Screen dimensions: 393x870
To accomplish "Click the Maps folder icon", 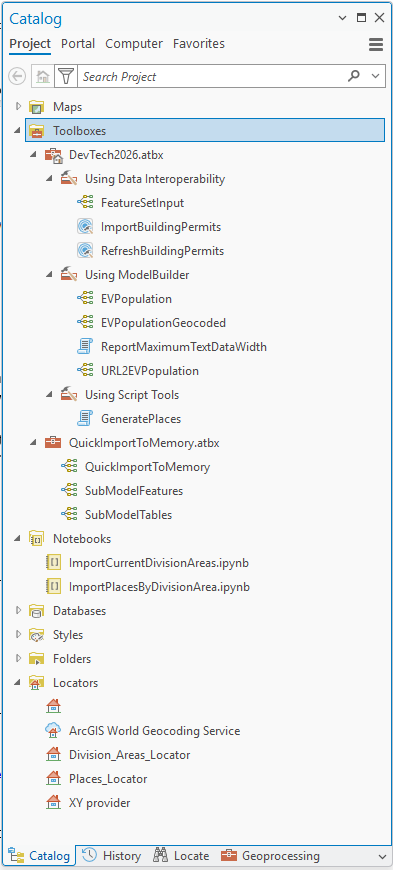I will point(37,107).
